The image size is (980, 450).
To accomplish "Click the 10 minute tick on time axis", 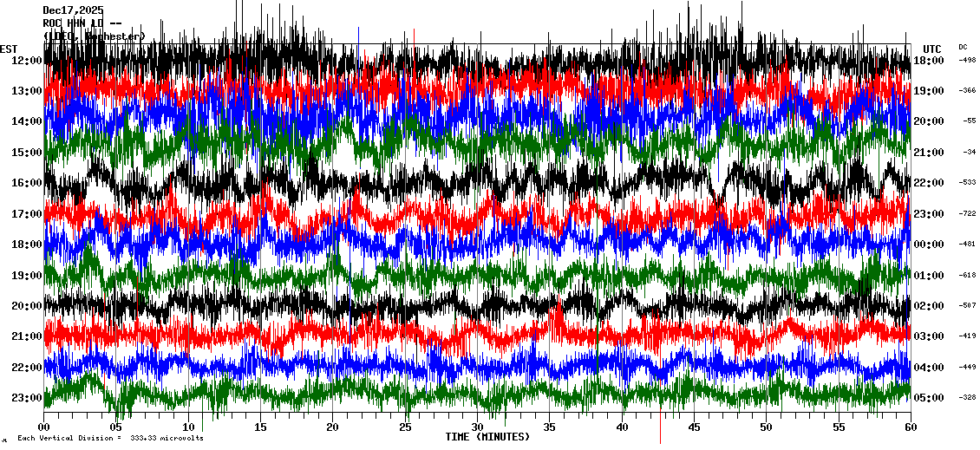I will (x=188, y=427).
